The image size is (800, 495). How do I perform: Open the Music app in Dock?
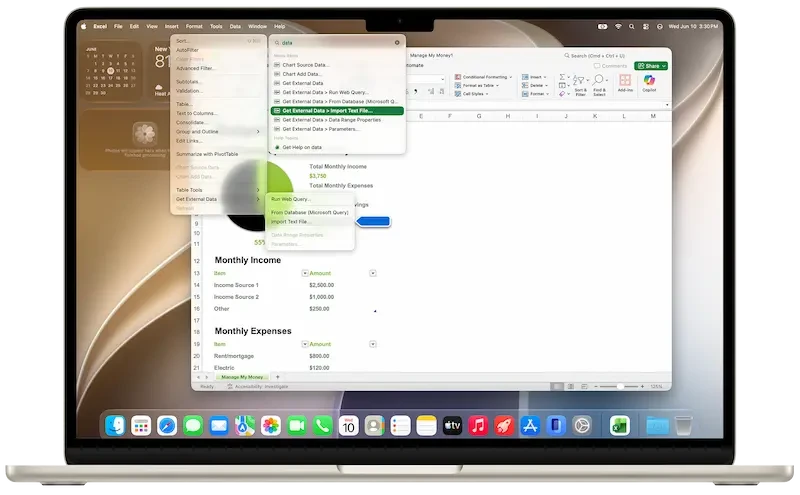pos(478,426)
